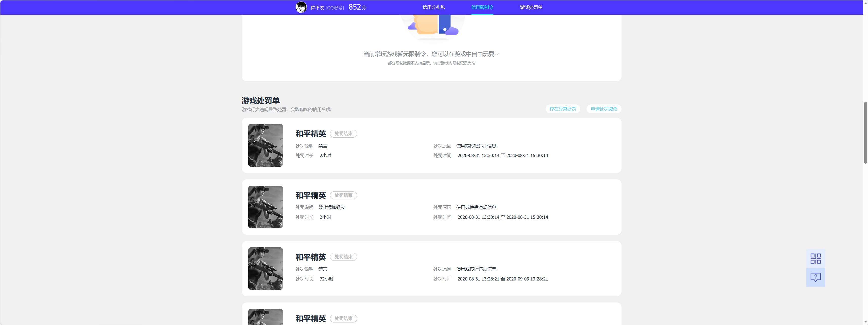Screen dimensions: 868x325
Task: Click the page vertical scrollbar thumb
Action: 865,132
